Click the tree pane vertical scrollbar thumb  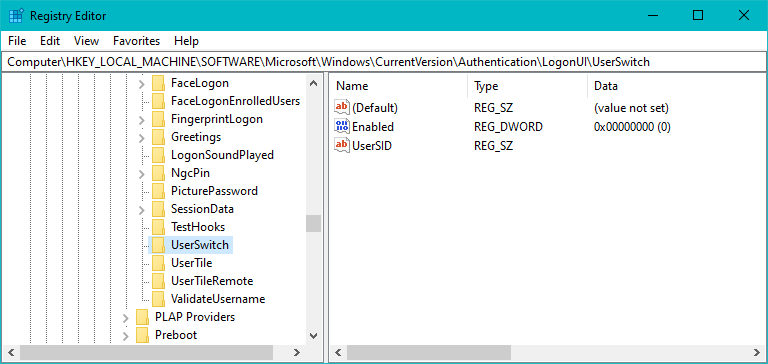(313, 223)
